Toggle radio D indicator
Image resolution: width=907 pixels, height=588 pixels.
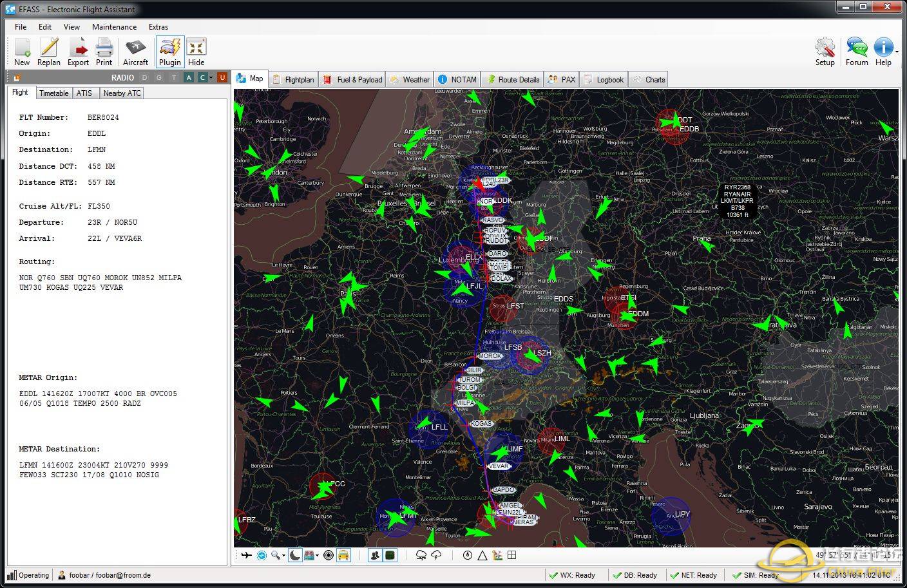tap(144, 78)
